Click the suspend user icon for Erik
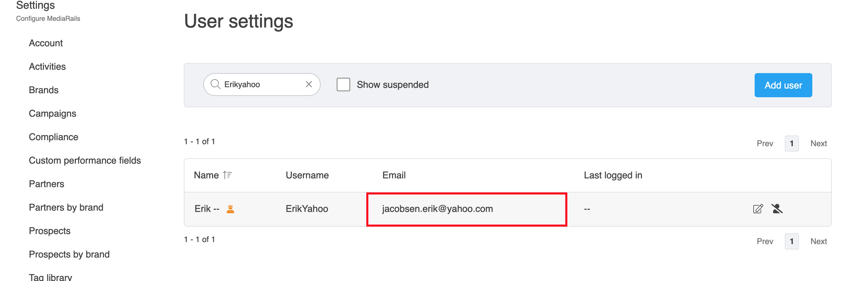This screenshot has height=281, width=868. pos(777,209)
